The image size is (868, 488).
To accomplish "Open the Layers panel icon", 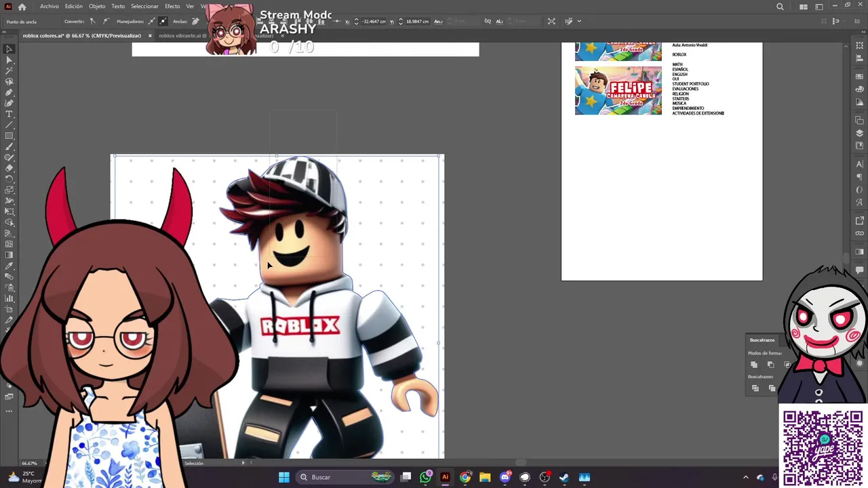I will click(860, 133).
